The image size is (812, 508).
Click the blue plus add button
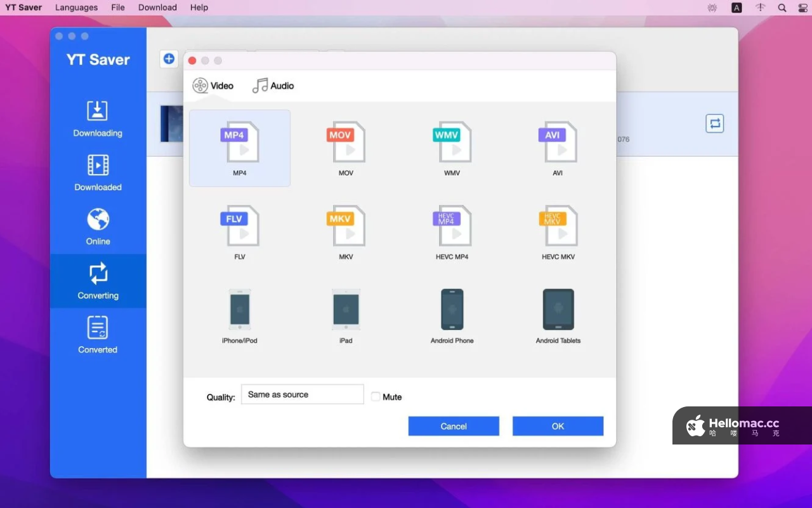click(169, 59)
